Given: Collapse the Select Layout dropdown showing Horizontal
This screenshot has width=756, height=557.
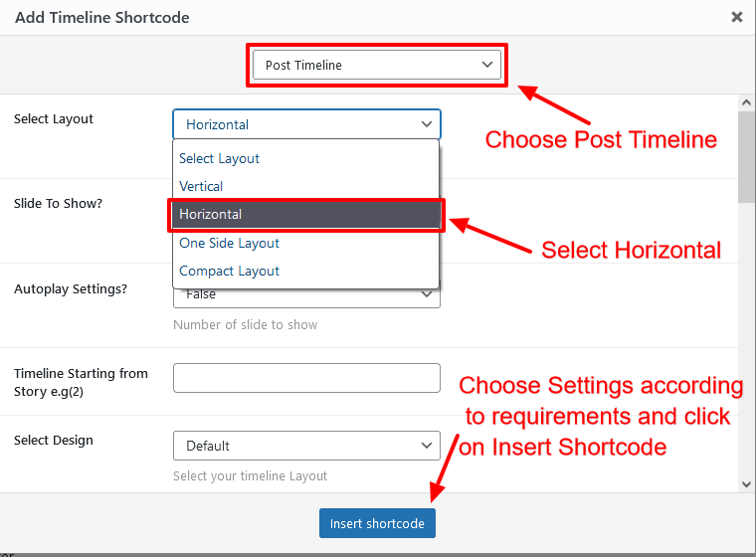Looking at the screenshot, I should click(x=306, y=124).
